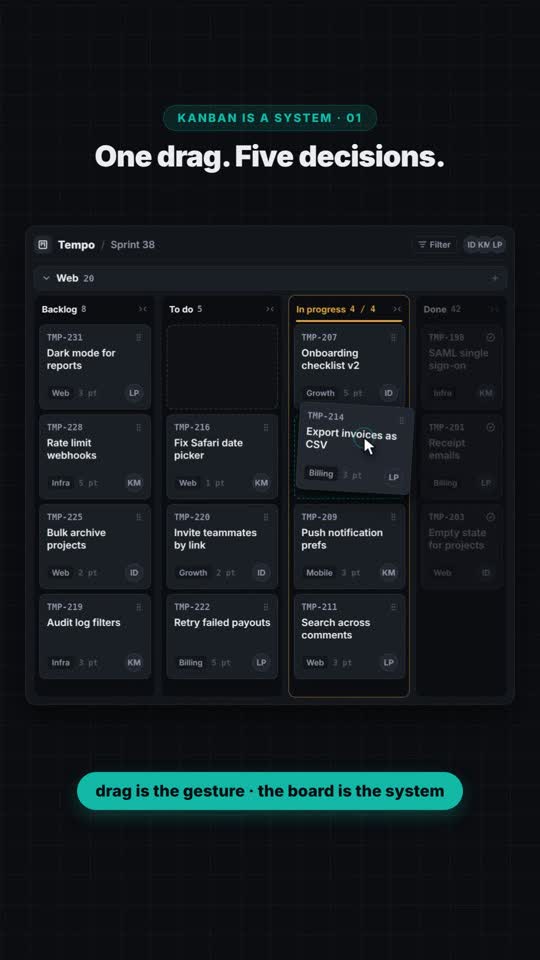Click Billing tag on Retry failed payouts
Viewport: 540px width, 960px height.
click(190, 662)
